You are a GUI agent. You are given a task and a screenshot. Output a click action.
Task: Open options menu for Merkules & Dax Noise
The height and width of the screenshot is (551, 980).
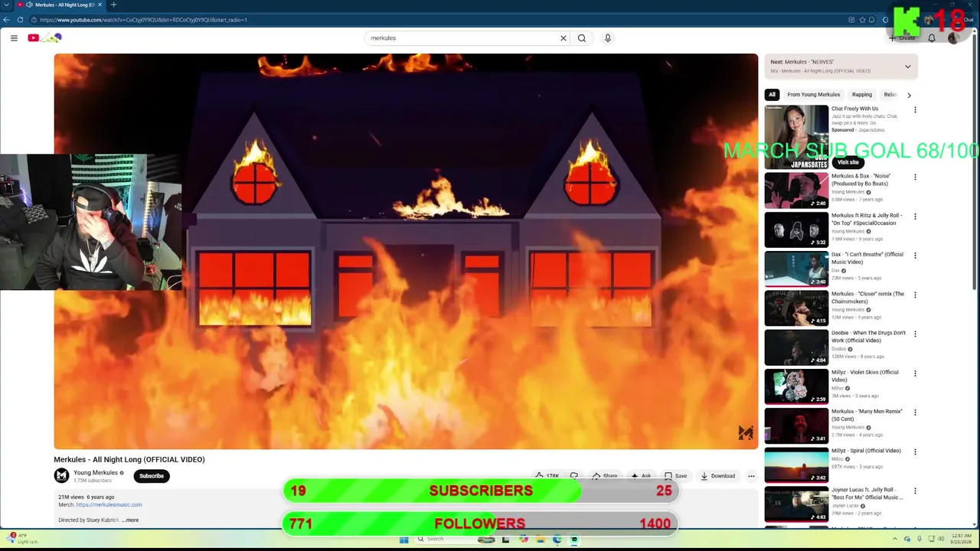pyautogui.click(x=915, y=177)
